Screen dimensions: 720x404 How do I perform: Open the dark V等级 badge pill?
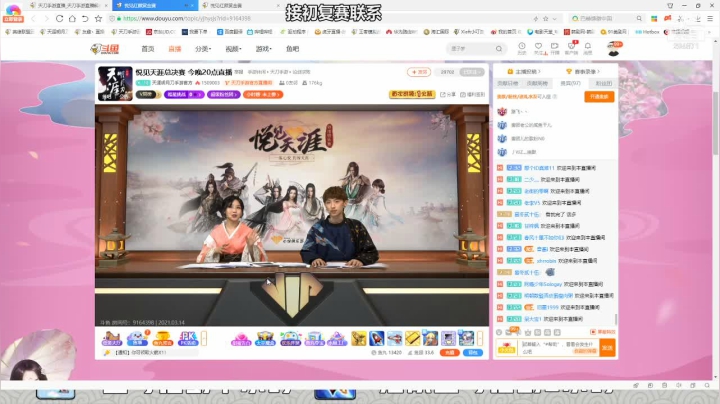[146, 95]
